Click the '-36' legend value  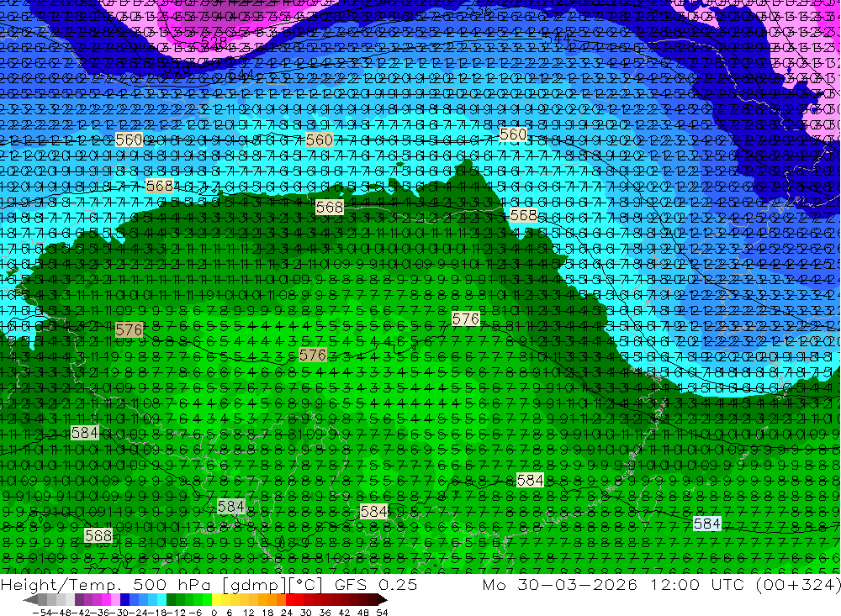(x=100, y=613)
